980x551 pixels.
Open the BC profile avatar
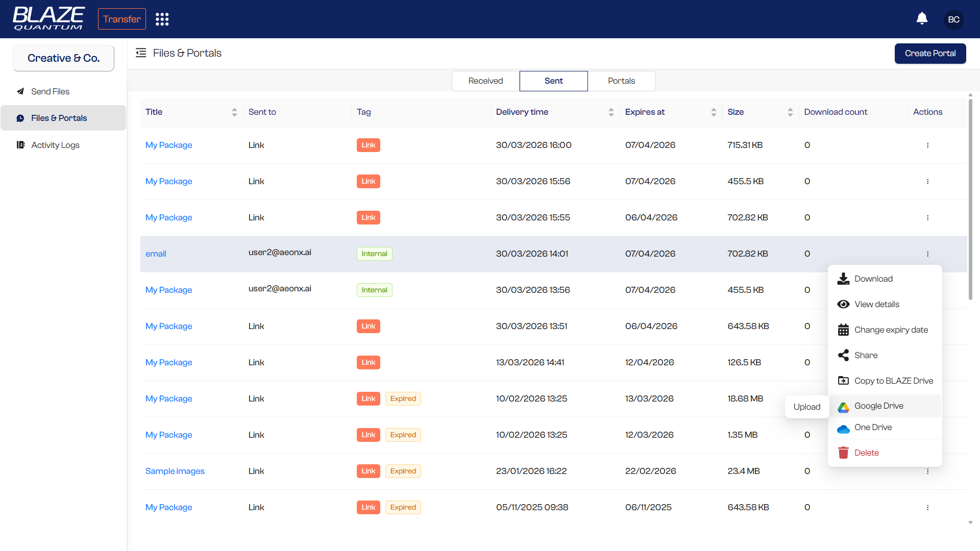pyautogui.click(x=953, y=19)
